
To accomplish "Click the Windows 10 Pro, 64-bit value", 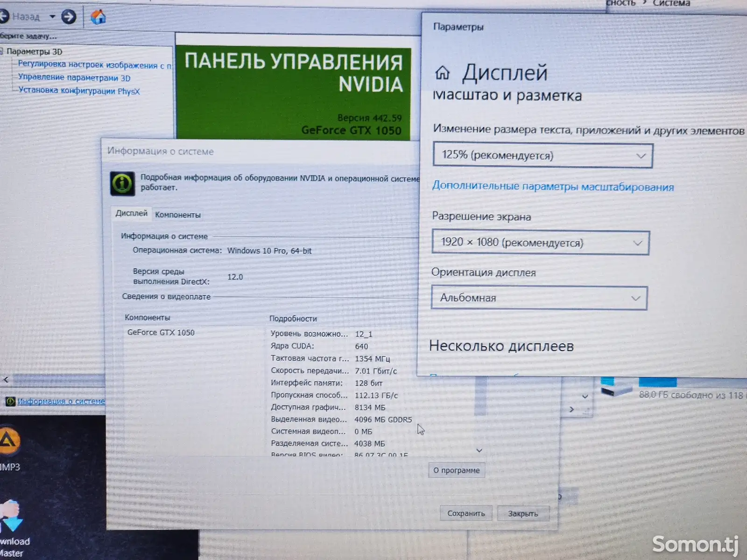I will [269, 251].
